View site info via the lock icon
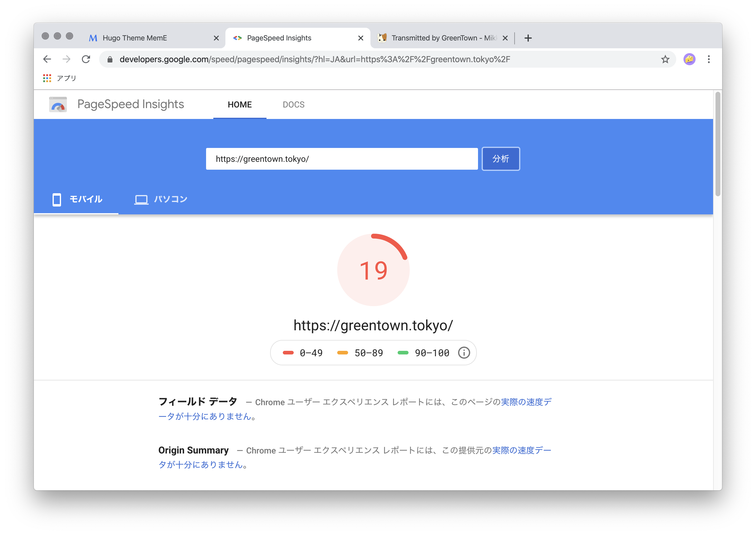 click(110, 59)
